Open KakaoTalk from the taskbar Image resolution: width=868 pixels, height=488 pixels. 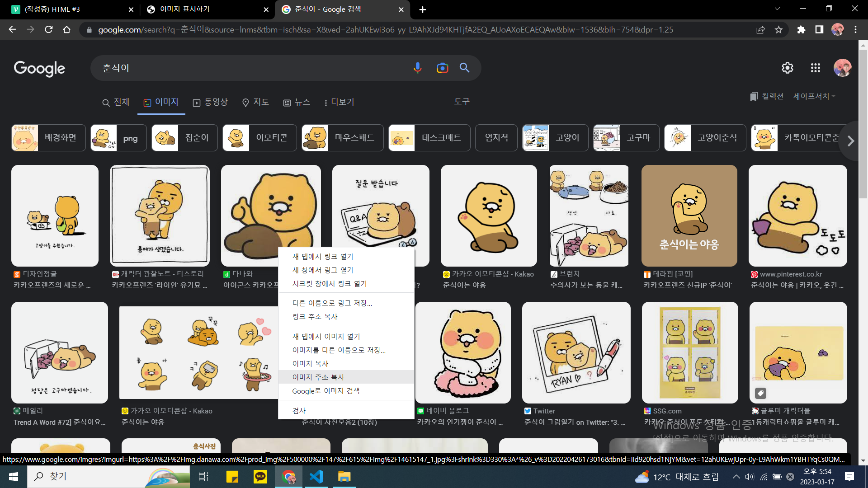point(260,477)
